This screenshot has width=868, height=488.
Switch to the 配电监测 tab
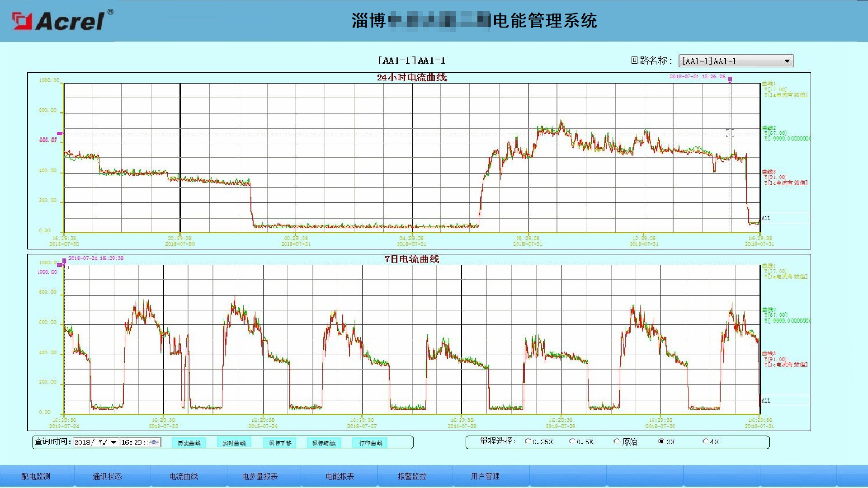click(x=36, y=476)
